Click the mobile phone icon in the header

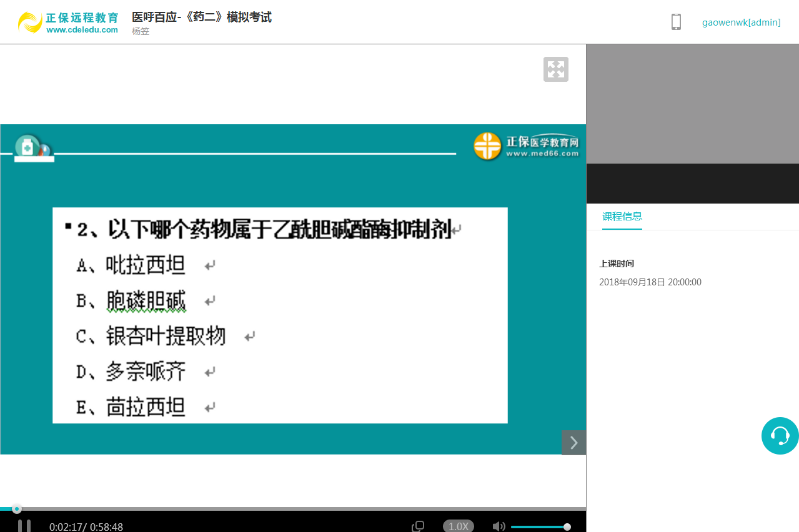pyautogui.click(x=675, y=21)
